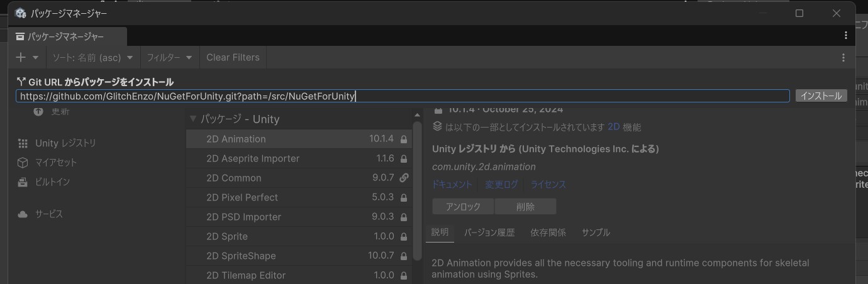
Task: Select the 2D Tilemap Editor package
Action: coord(299,275)
